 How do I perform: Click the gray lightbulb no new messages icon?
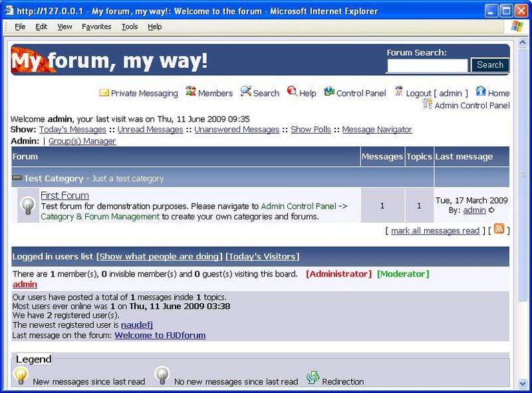point(162,375)
